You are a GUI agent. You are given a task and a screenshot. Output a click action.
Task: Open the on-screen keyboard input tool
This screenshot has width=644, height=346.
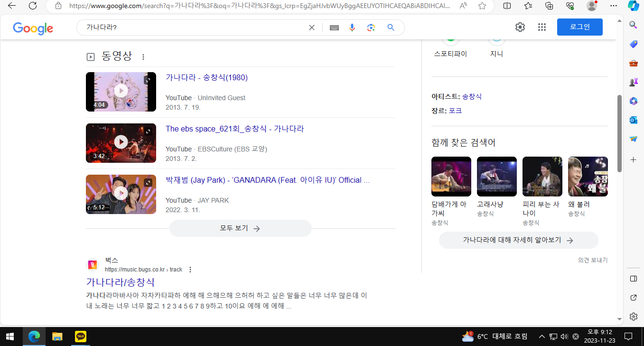[334, 28]
